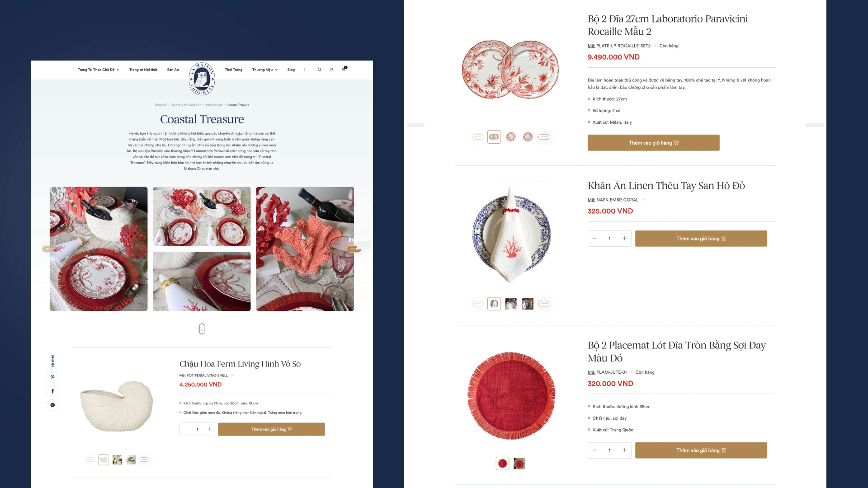Share on Facebook
The image size is (868, 488).
point(52,391)
